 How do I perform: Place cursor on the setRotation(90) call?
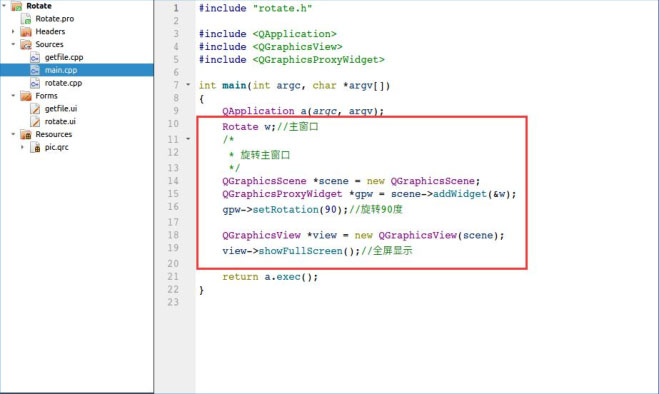tap(285, 209)
